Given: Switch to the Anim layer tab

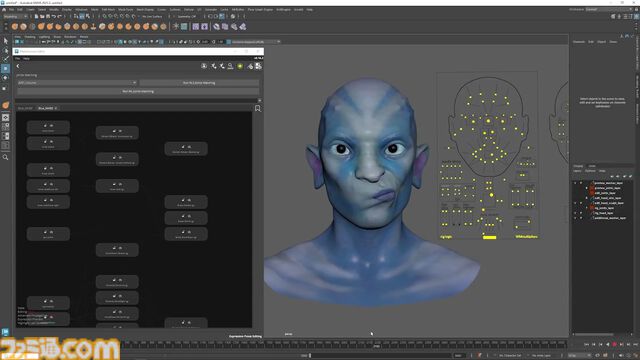Looking at the screenshot, I should point(592,166).
